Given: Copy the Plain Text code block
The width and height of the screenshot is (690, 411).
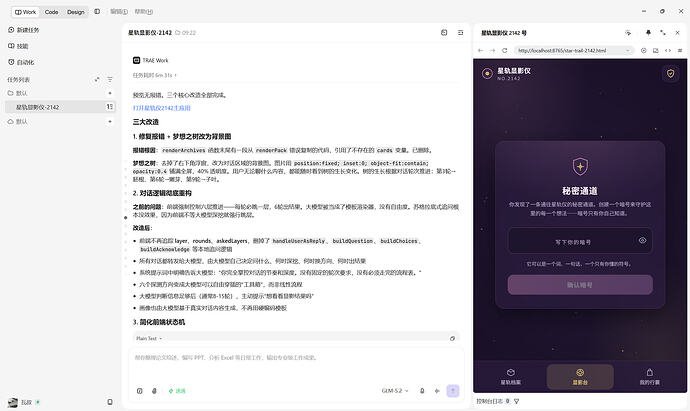Looking at the screenshot, I should pyautogui.click(x=452, y=338).
